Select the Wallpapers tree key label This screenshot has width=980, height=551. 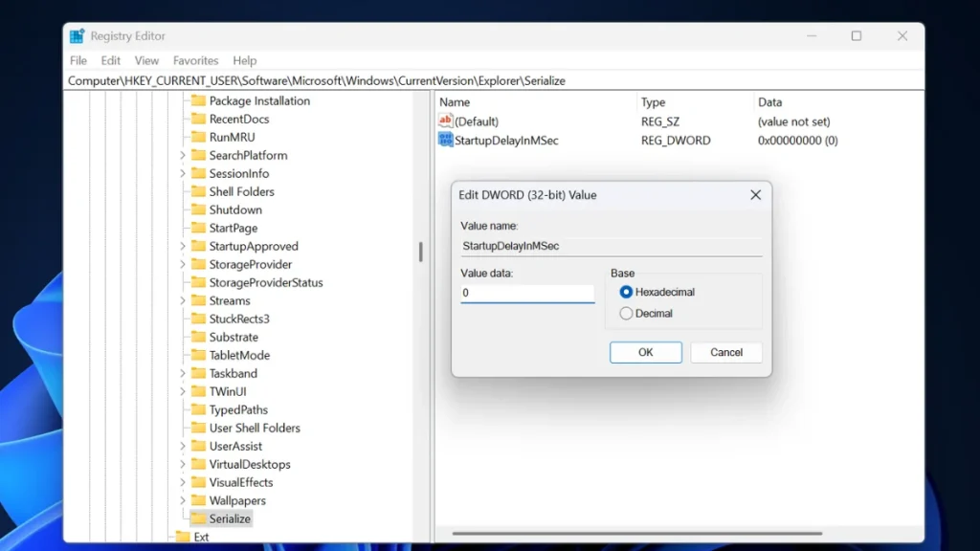[237, 500]
